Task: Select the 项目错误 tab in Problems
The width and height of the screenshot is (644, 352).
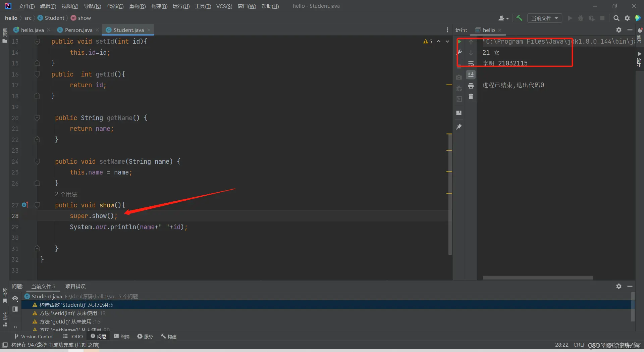Action: [75, 286]
